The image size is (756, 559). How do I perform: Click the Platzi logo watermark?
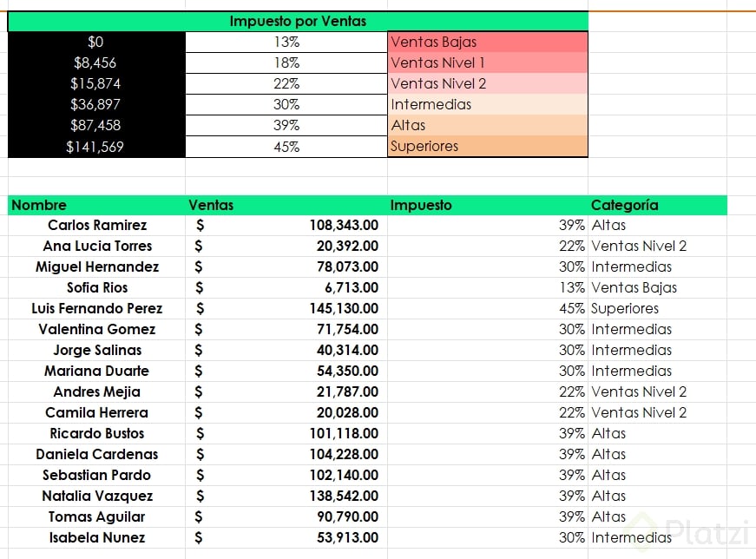(x=687, y=530)
